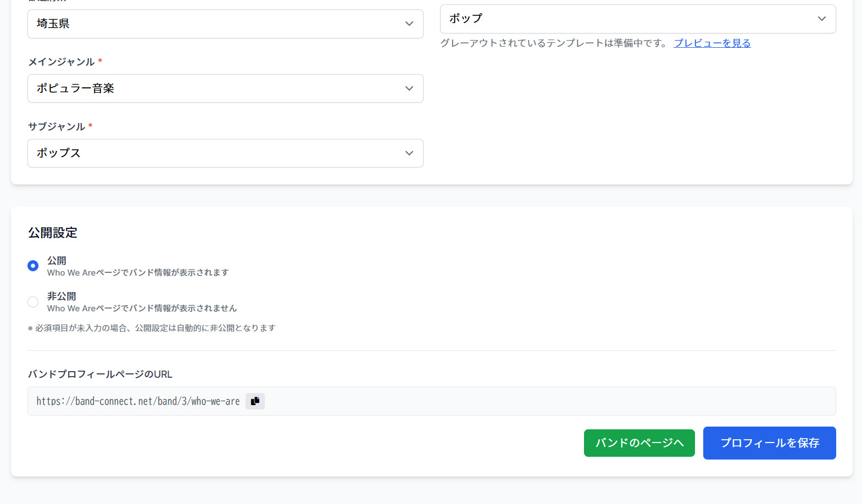Click the サブジャンル field label

click(x=57, y=127)
